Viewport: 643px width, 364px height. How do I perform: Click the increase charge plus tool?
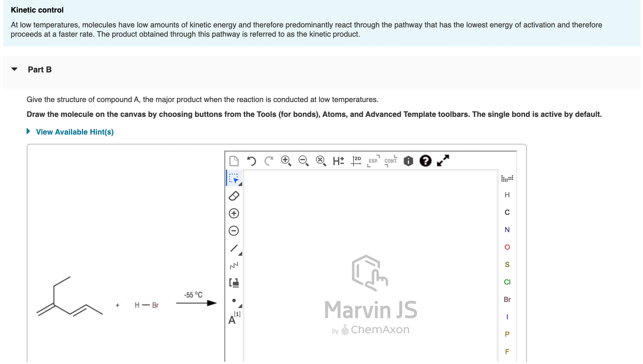234,214
